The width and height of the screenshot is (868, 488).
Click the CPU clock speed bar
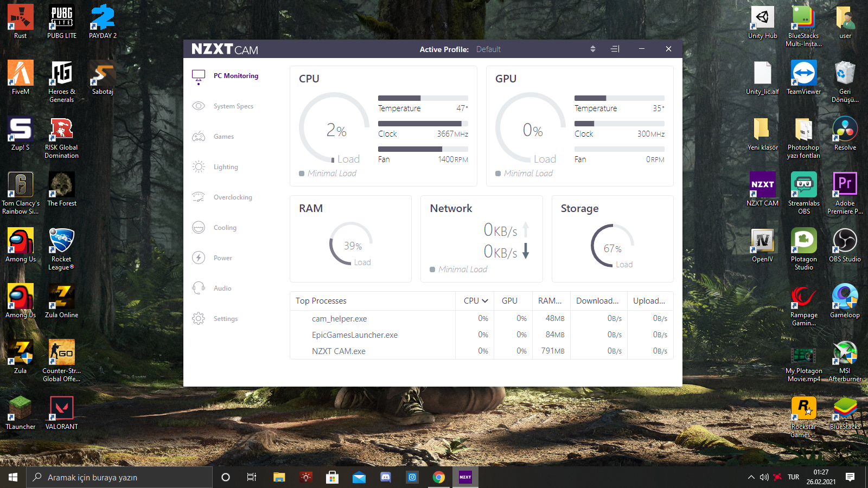coord(423,124)
